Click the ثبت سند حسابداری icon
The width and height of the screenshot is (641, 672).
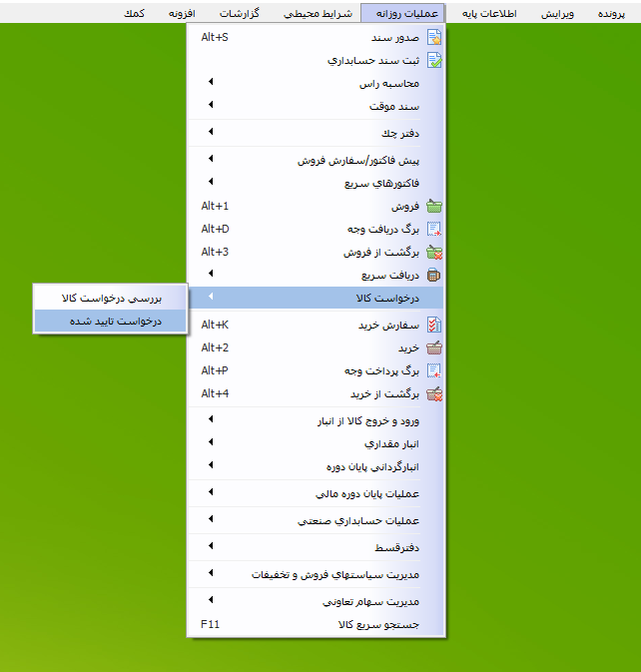point(433,60)
